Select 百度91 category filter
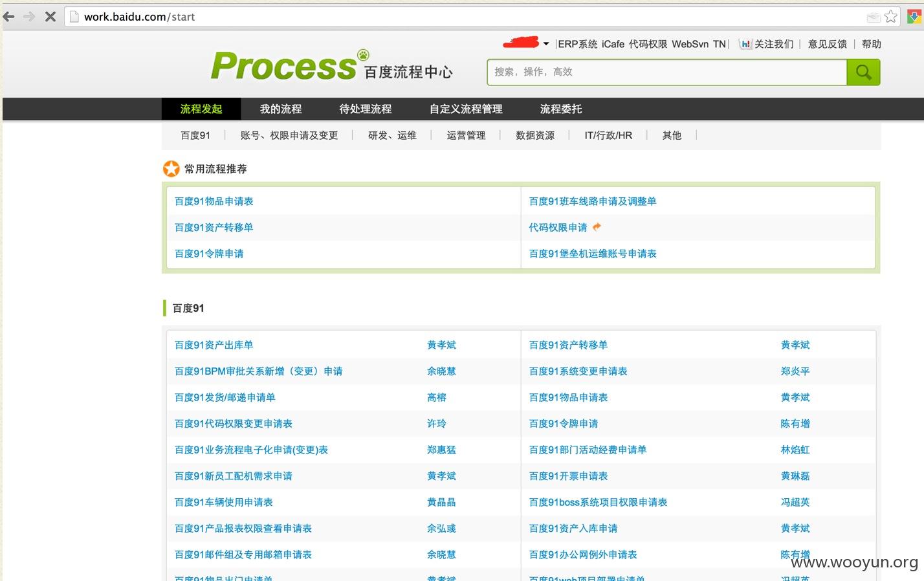 [195, 135]
